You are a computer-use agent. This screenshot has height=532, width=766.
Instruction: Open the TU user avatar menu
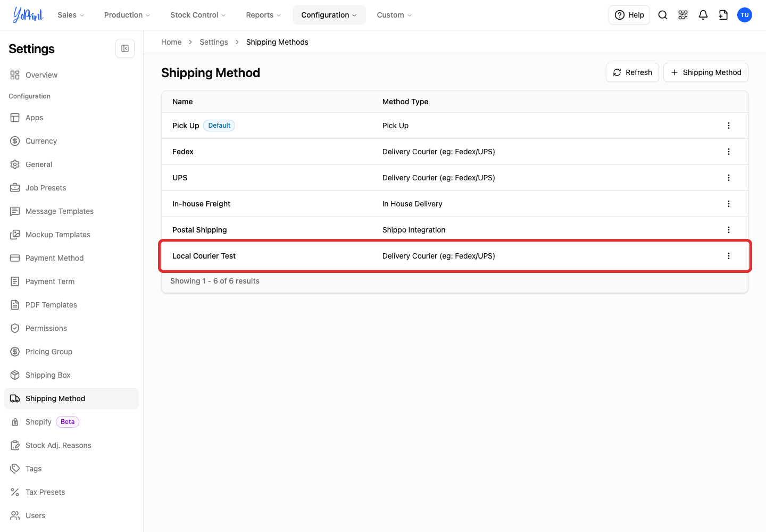(x=745, y=15)
